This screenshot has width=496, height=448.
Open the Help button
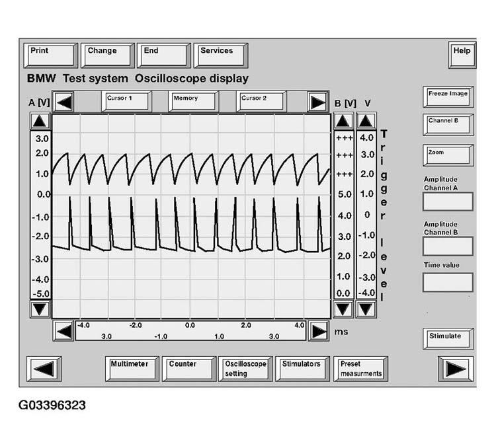[462, 54]
